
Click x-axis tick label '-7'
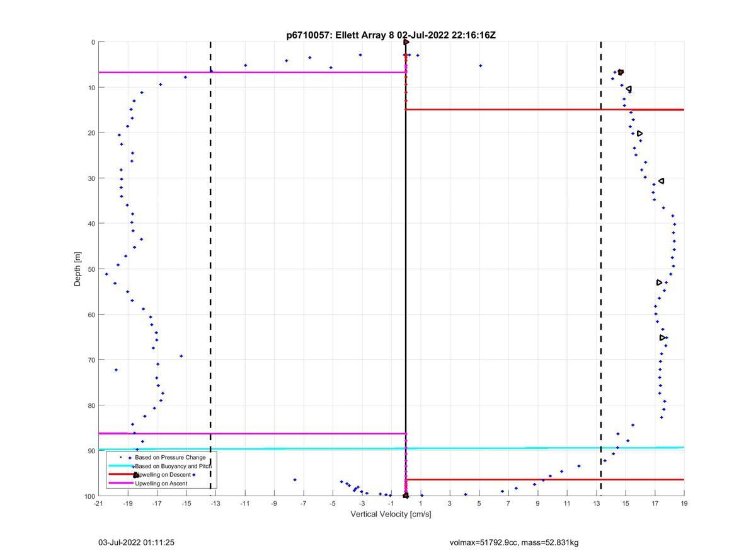[x=304, y=504]
